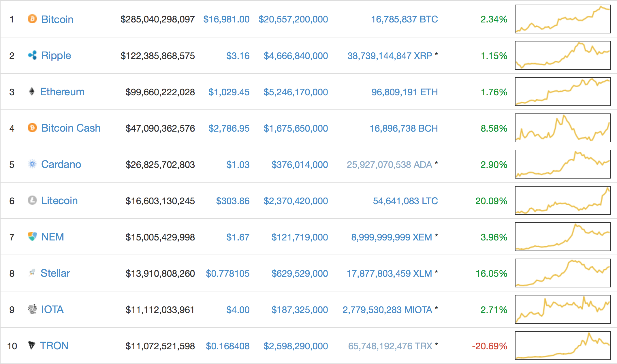Click the Bitcoin Cash logo icon
Image resolution: width=617 pixels, height=364 pixels.
click(x=32, y=128)
